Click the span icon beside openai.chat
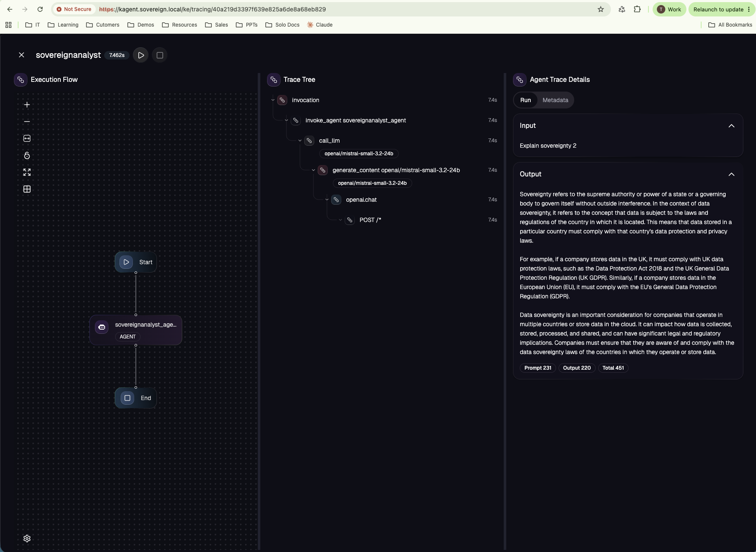 (x=336, y=200)
